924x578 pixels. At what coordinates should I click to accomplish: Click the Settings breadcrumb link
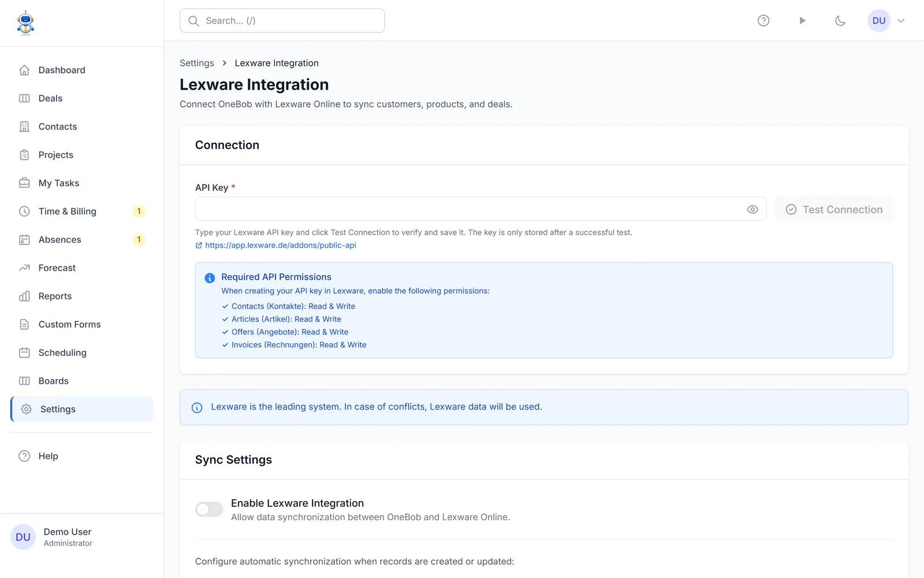pos(197,63)
